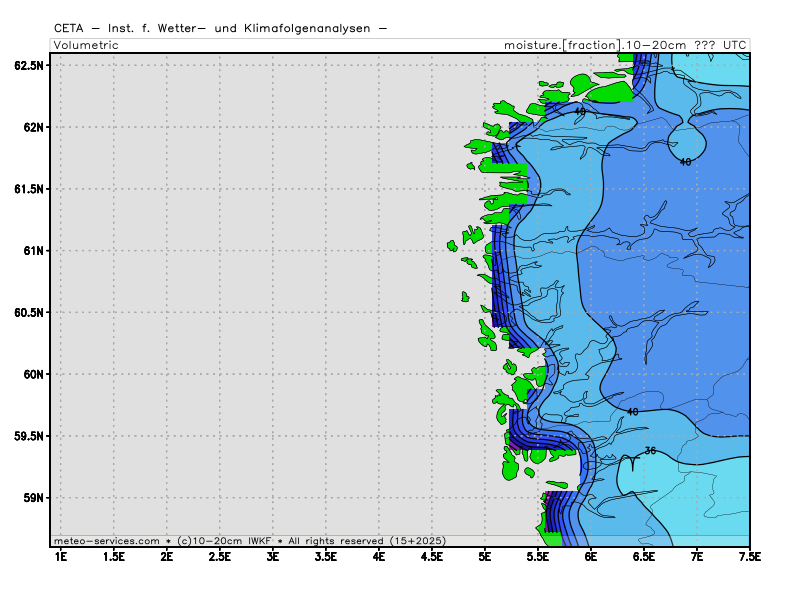Click the 1E longitude axis label
This screenshot has width=800, height=600.
(60, 555)
